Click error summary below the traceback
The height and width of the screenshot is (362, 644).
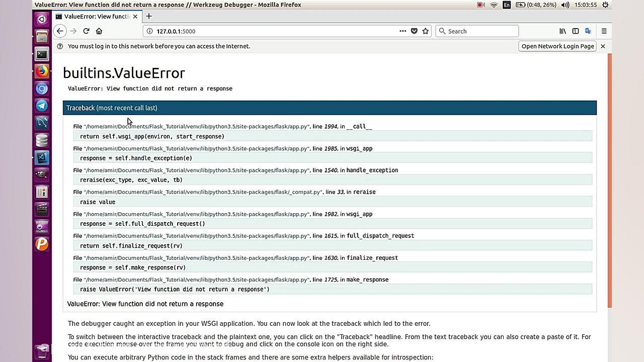point(145,304)
